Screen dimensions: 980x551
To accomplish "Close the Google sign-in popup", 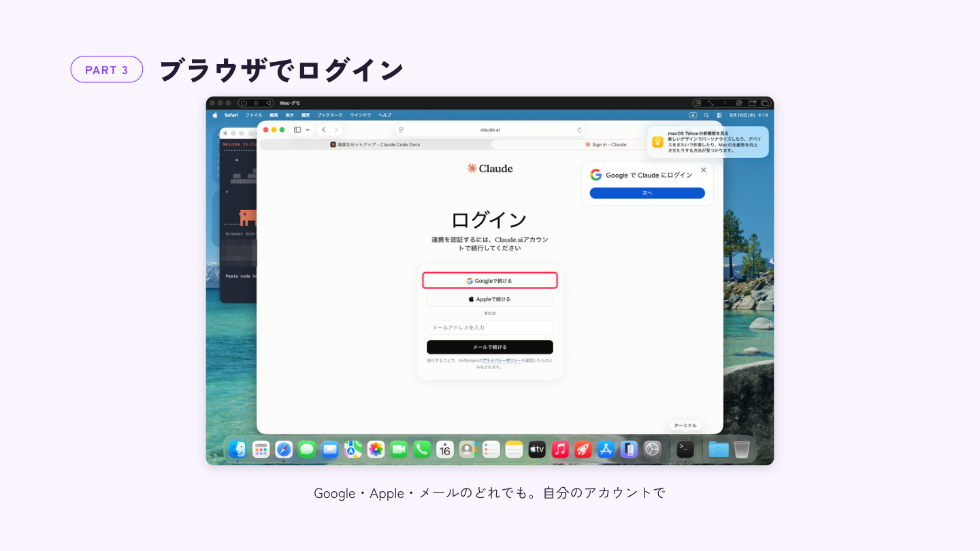I will click(704, 170).
